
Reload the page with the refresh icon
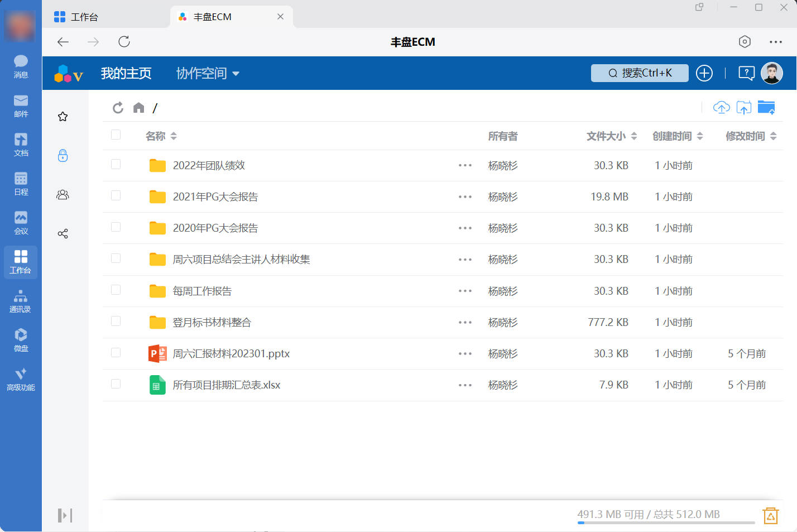click(124, 42)
